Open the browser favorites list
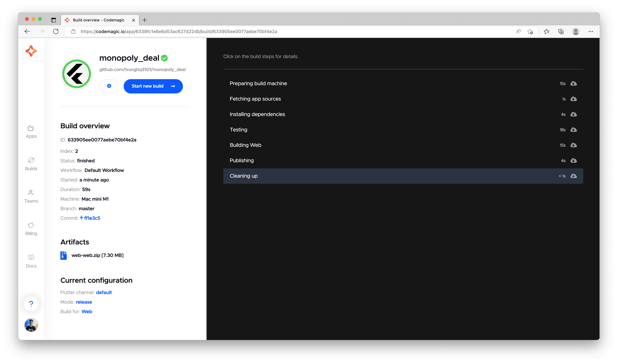 [x=547, y=31]
